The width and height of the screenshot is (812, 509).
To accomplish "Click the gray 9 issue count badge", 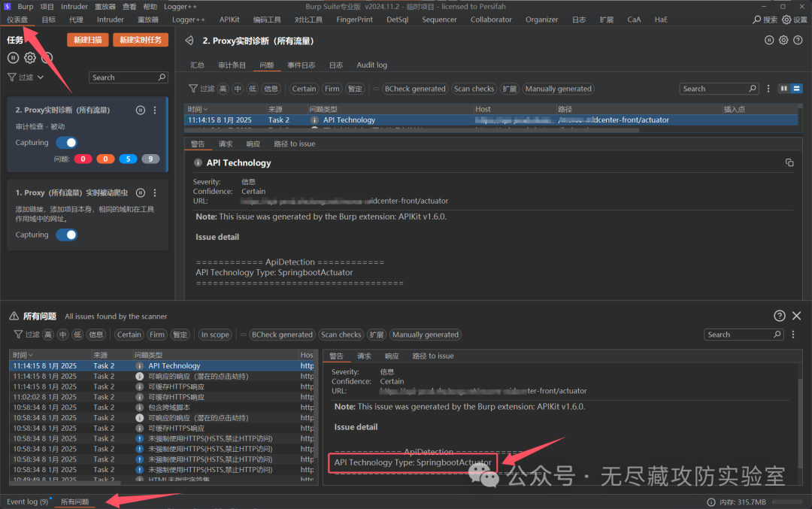I will pyautogui.click(x=150, y=159).
